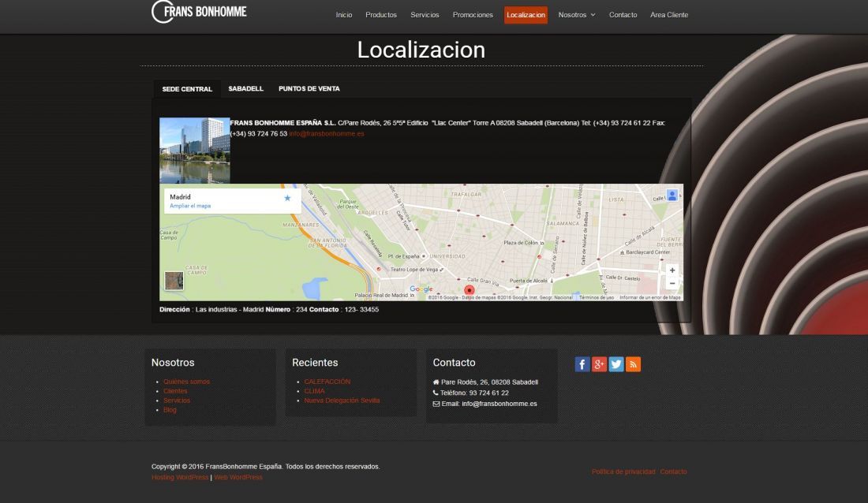Open the Productos menu item
This screenshot has width=868, height=503.
[x=381, y=15]
